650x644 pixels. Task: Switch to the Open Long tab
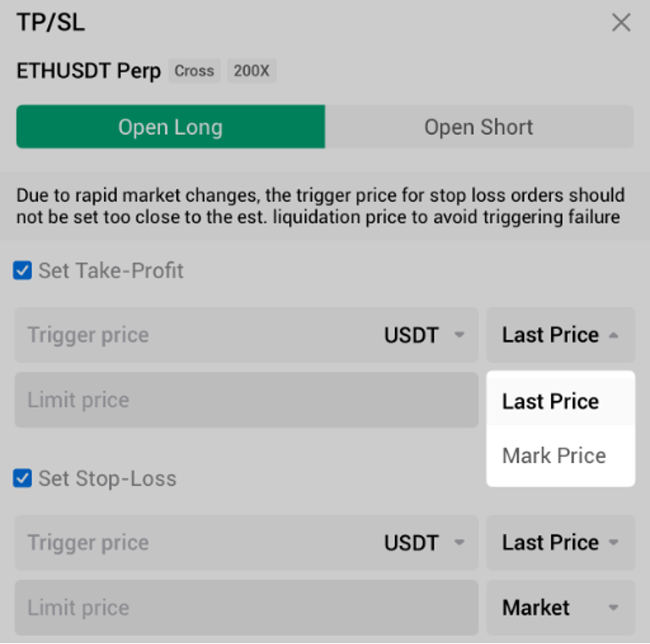point(171,127)
